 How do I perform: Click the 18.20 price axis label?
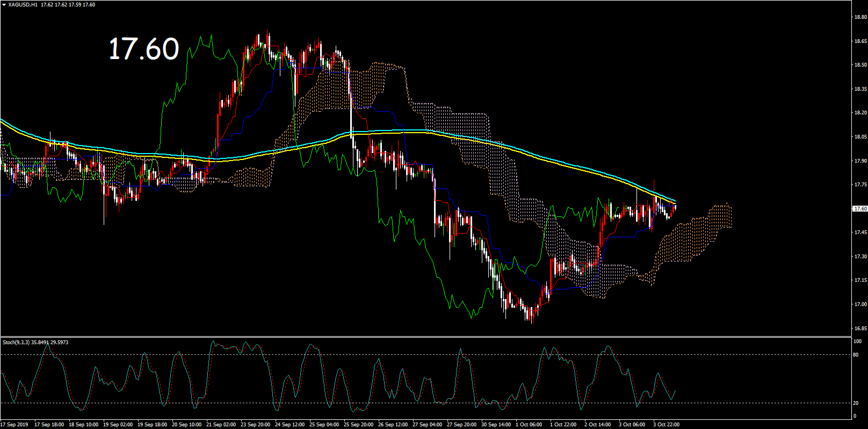(860, 113)
